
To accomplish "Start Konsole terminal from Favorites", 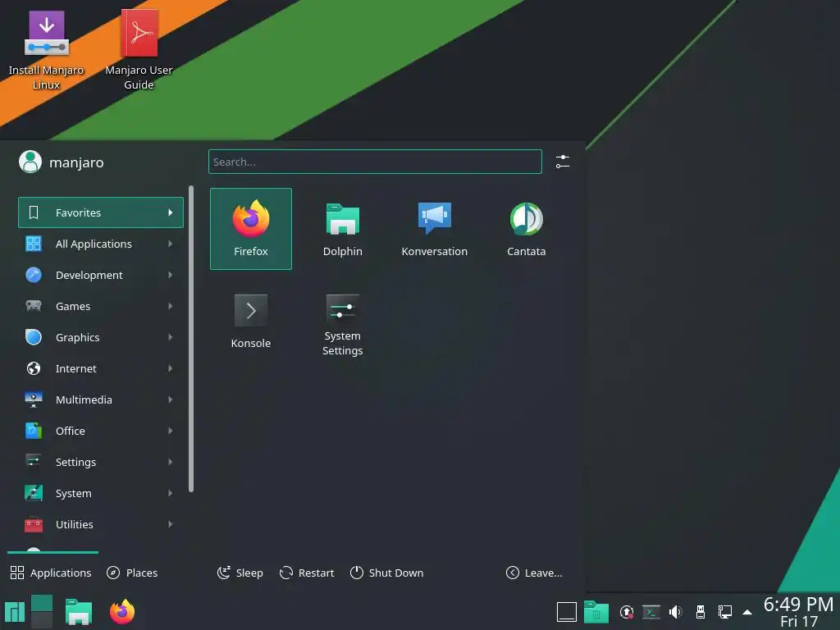I will click(251, 321).
